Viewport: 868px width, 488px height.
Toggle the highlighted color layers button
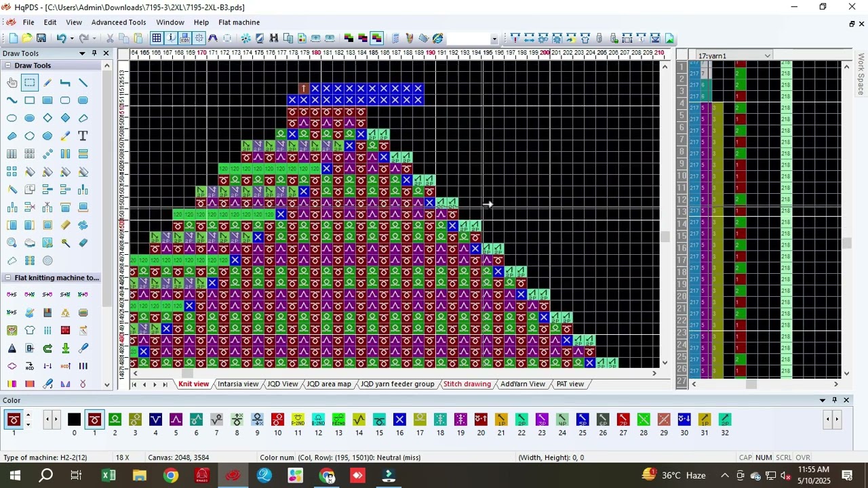pos(377,39)
